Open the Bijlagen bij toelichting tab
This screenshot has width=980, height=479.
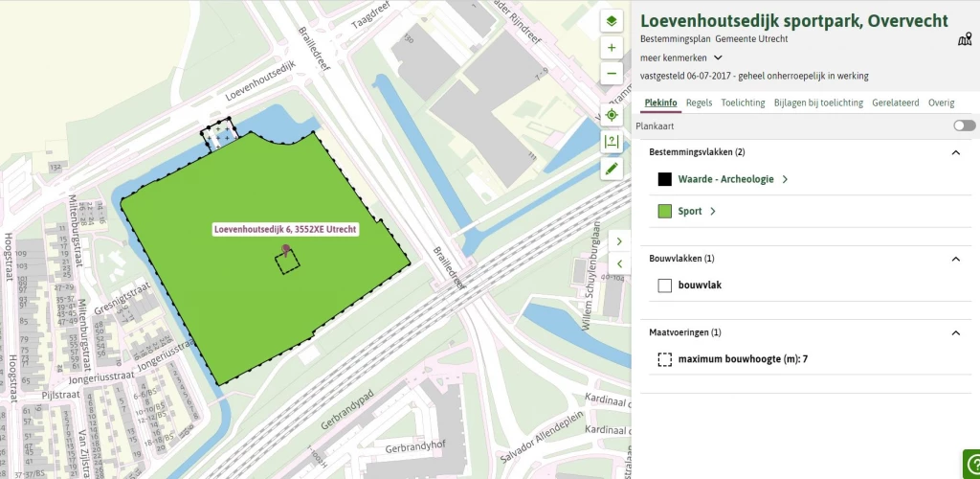[818, 103]
